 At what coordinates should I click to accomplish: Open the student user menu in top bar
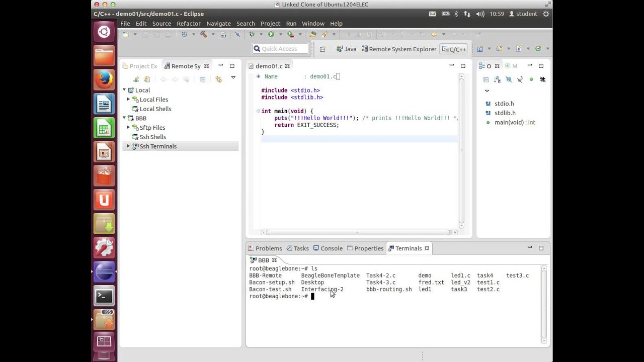(x=523, y=14)
